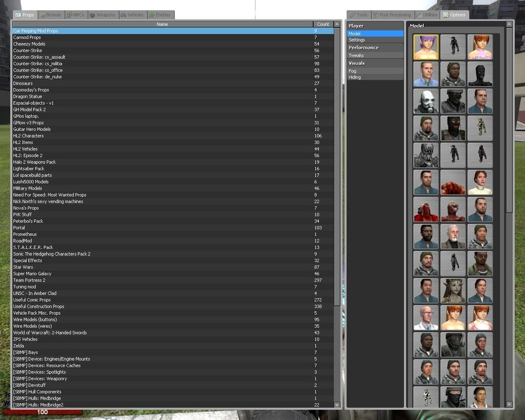Open the Weapons tab
Image resolution: width=525 pixels, height=420 pixels.
point(103,15)
